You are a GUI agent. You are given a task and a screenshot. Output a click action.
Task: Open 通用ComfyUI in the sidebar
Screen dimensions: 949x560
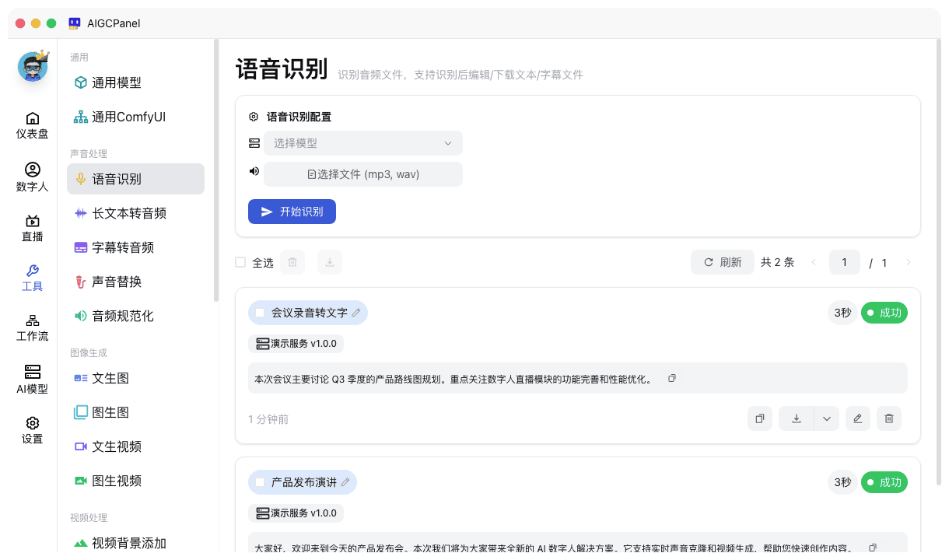click(135, 117)
